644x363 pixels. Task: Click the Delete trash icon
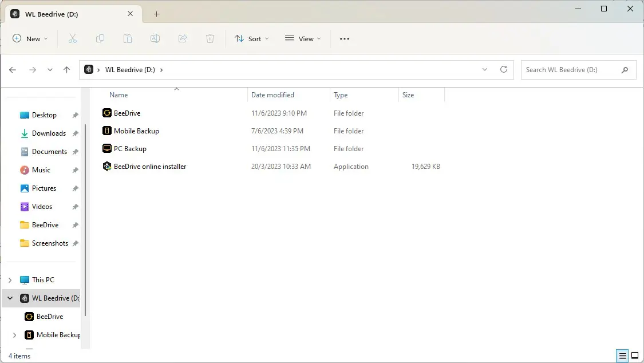click(210, 38)
